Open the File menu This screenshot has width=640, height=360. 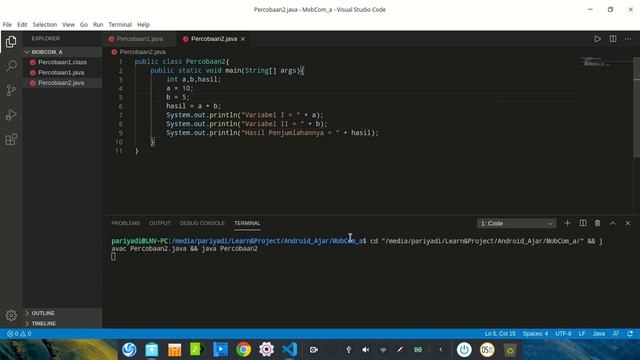pos(7,24)
